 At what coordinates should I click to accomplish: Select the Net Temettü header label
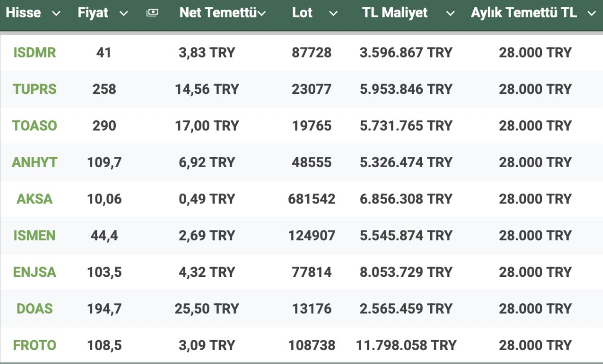click(x=218, y=13)
